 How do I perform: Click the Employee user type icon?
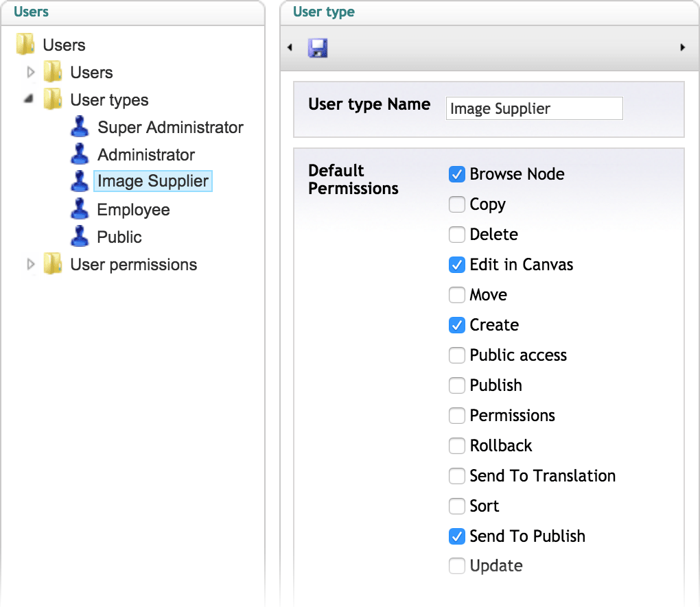(x=80, y=209)
